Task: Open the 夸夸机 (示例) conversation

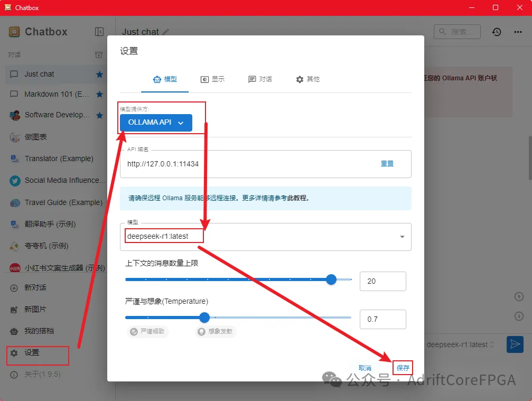Action: pyautogui.click(x=56, y=246)
